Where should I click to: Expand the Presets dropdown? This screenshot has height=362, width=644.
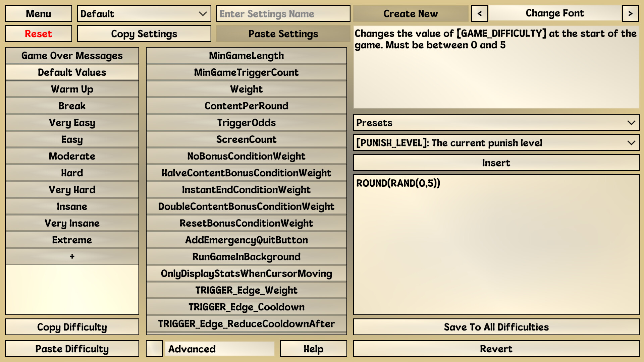[x=496, y=123]
